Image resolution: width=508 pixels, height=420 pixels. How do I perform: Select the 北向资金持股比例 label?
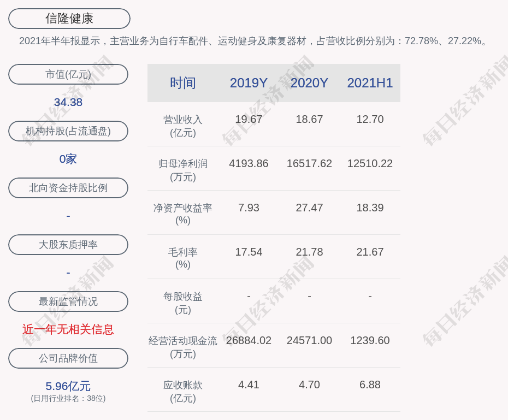[68, 188]
